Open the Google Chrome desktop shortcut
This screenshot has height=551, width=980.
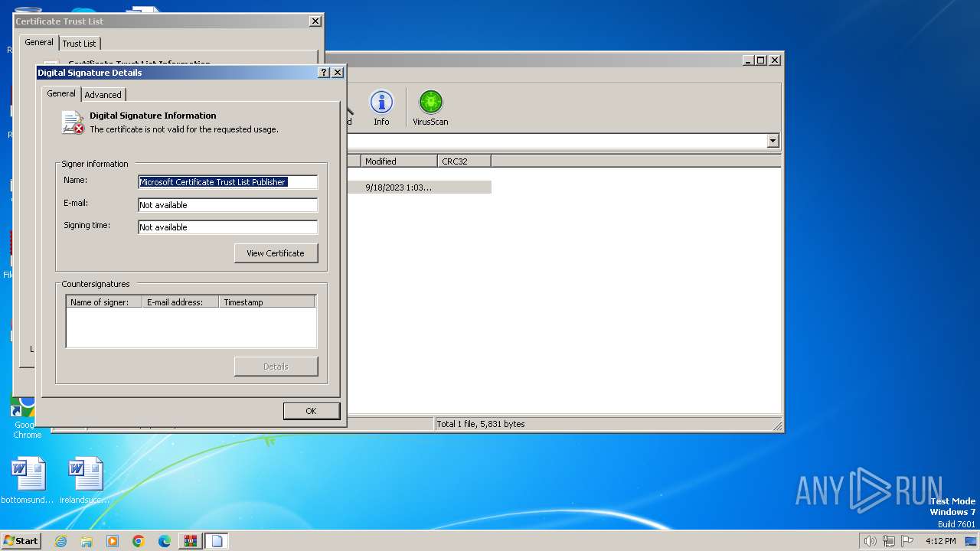pos(26,417)
